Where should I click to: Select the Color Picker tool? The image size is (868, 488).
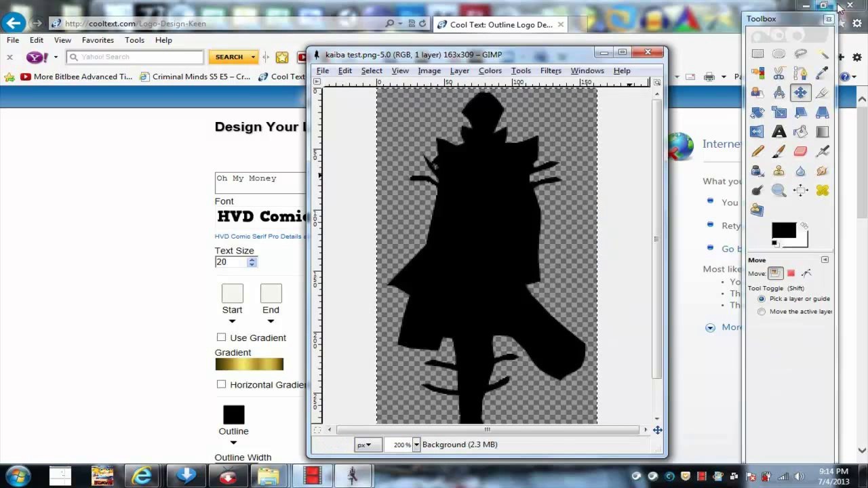pos(822,73)
